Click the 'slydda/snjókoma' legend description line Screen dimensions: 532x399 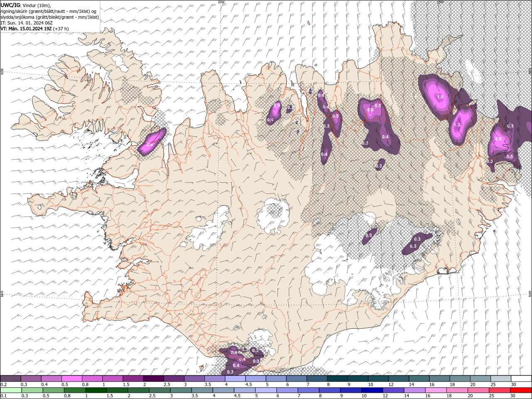coord(49,17)
